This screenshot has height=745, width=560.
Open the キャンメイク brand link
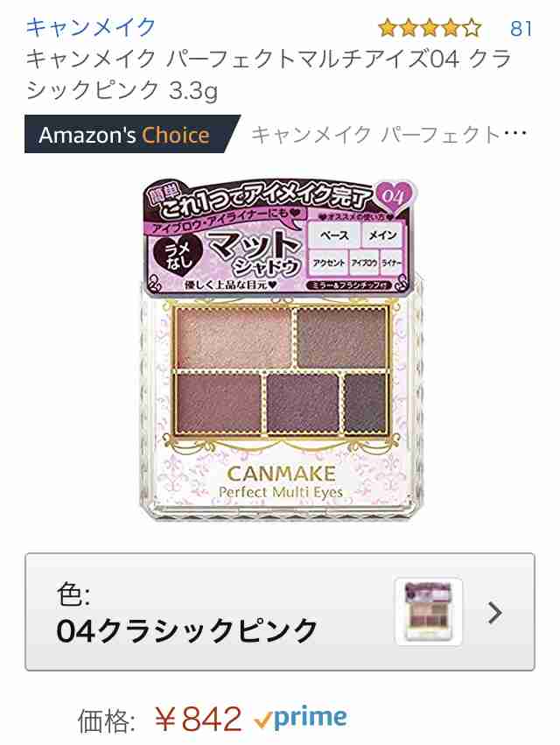click(x=91, y=27)
